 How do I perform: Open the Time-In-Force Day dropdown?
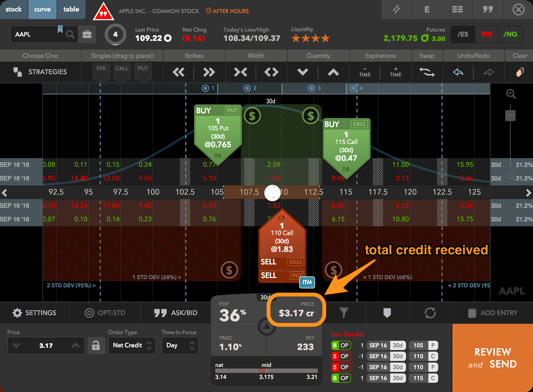[180, 346]
